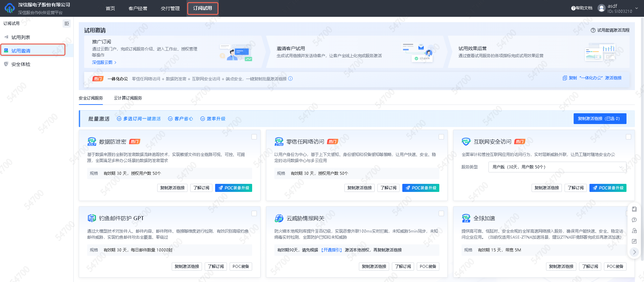Click the info icon after 一体化办公 description
This screenshot has width=644, height=282.
pos(291,79)
